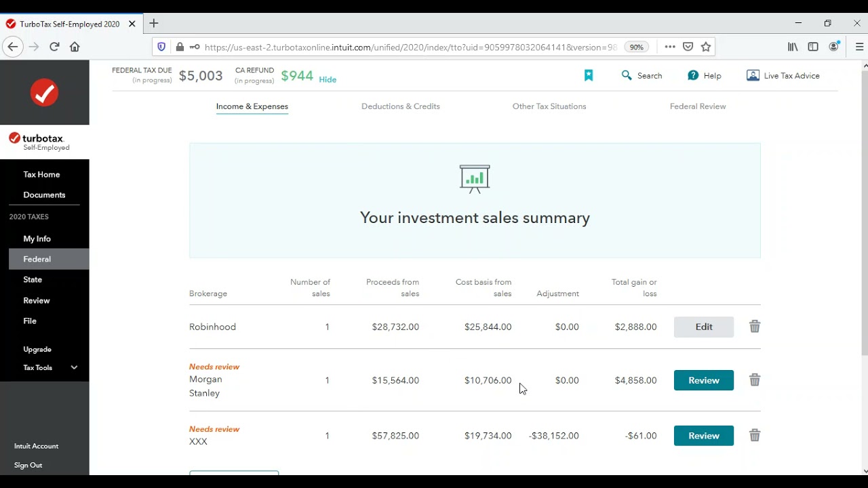Switch to Income & Expenses tab
Viewport: 868px width, 488px height.
tap(252, 106)
